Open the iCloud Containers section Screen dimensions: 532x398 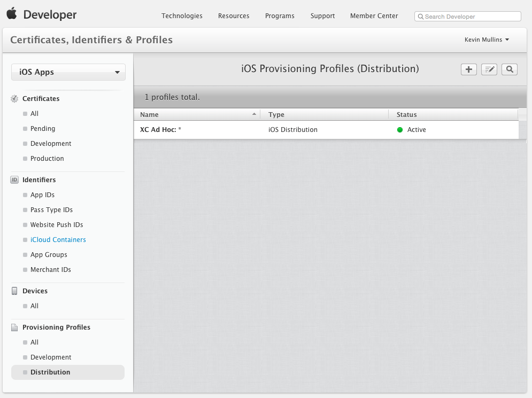[x=58, y=239]
